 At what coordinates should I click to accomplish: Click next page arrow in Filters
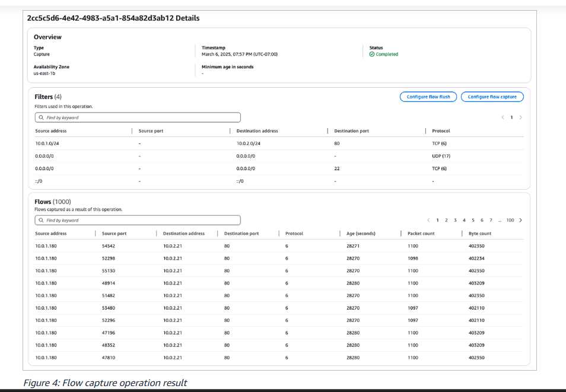pos(520,117)
